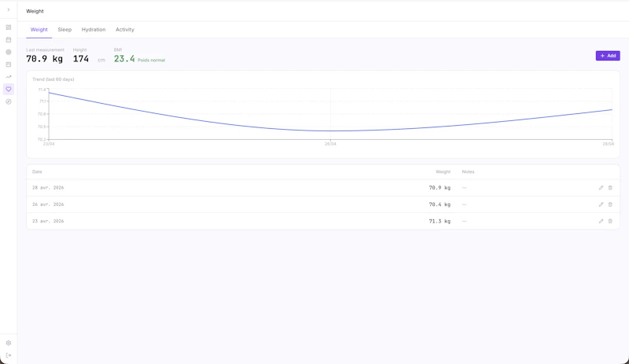Switch to the Sleep tab

pos(64,30)
